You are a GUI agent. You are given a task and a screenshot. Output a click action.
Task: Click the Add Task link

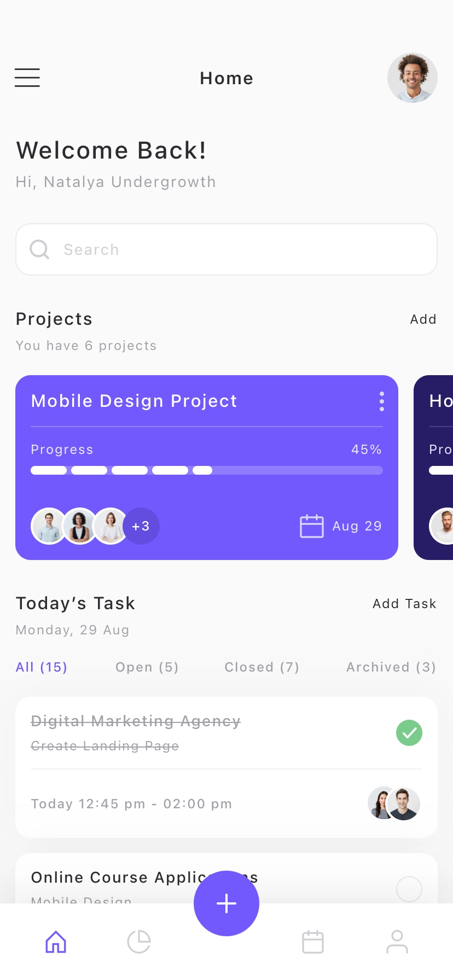tap(404, 604)
